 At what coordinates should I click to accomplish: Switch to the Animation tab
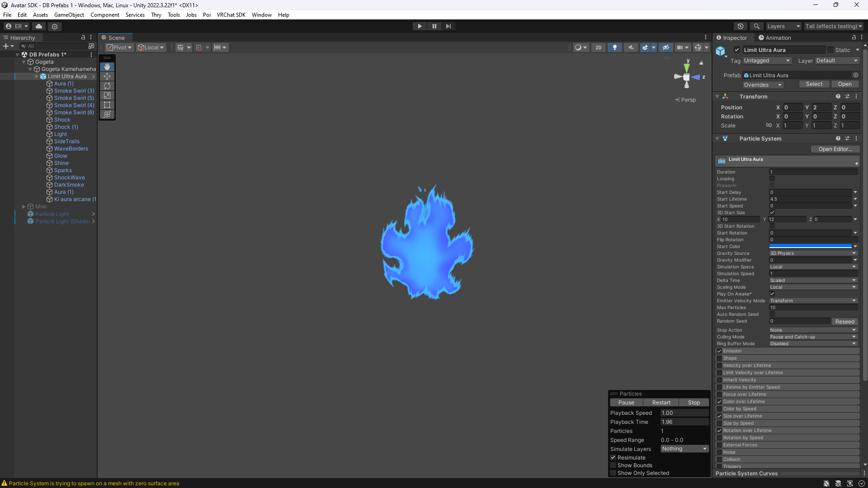[x=775, y=38]
